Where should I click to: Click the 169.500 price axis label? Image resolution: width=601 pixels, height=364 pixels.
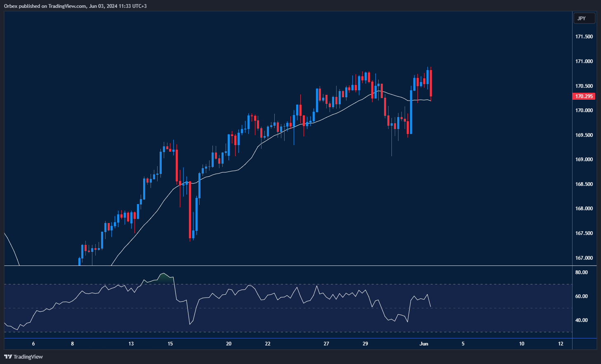pyautogui.click(x=584, y=135)
